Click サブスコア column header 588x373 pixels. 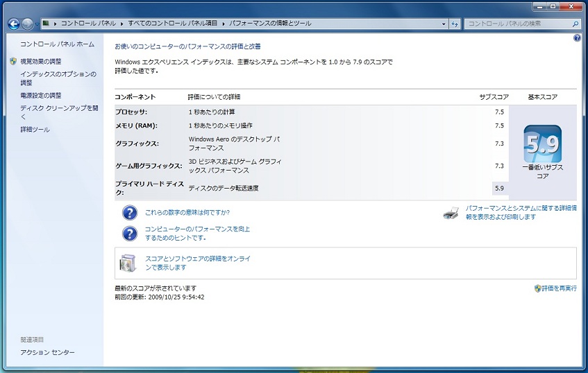494,97
